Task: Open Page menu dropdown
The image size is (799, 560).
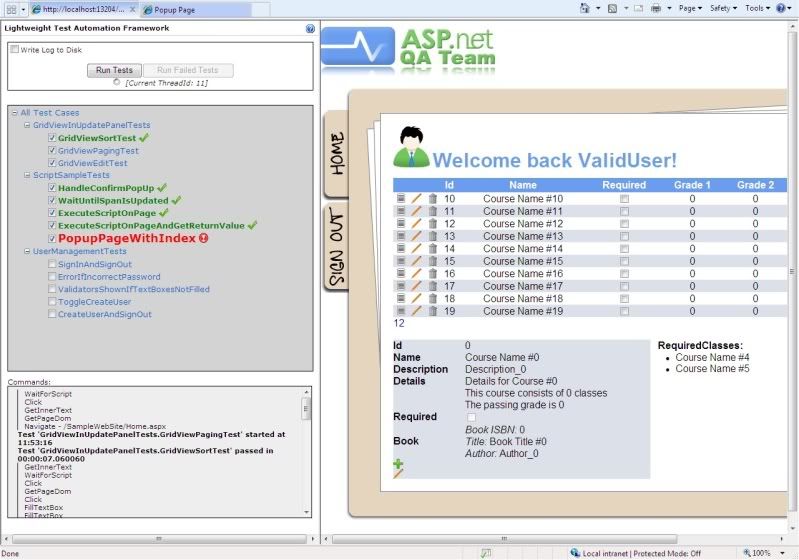Action: (x=690, y=8)
